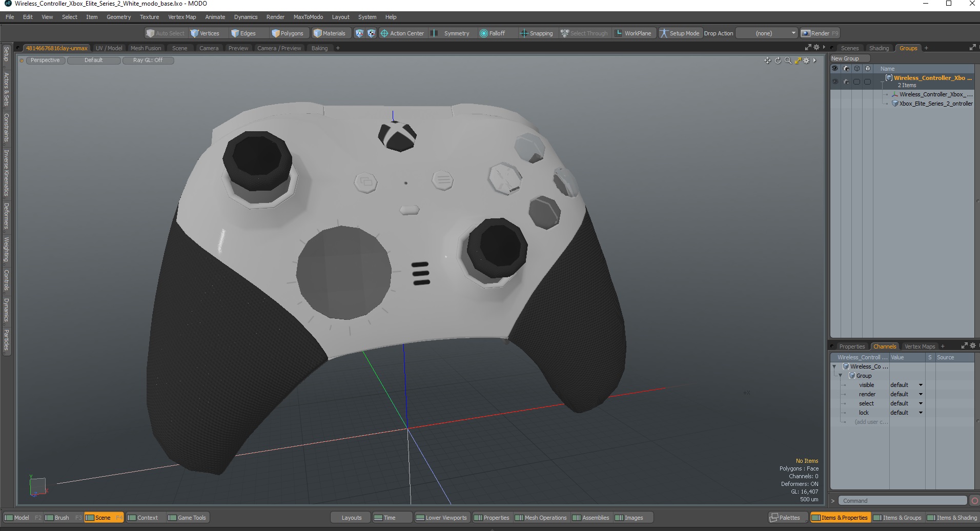This screenshot has width=980, height=531.
Task: Open the visible channel default dropdown
Action: pos(906,385)
